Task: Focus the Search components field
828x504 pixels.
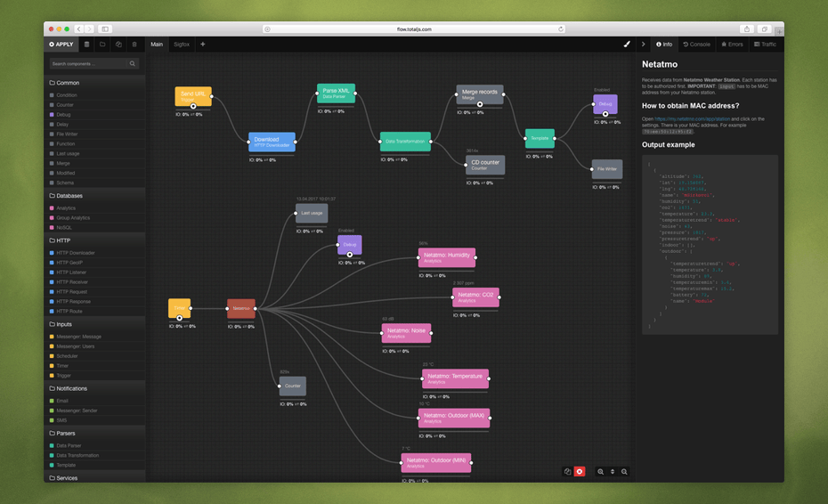Action: [x=88, y=63]
